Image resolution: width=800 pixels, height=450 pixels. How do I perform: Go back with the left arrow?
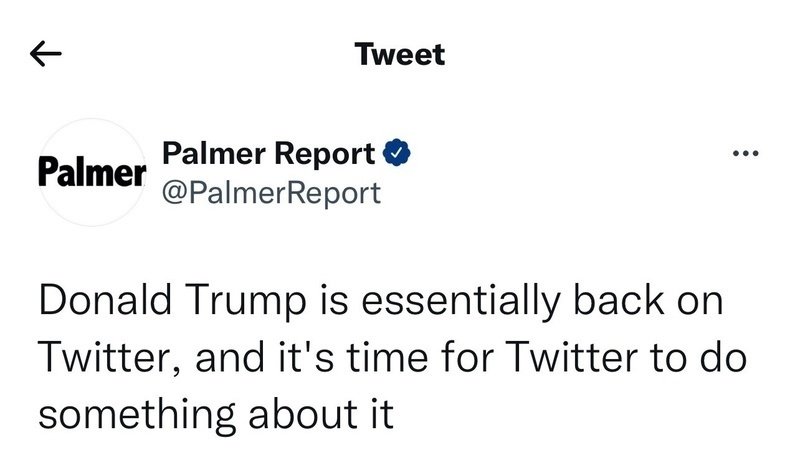pyautogui.click(x=47, y=55)
